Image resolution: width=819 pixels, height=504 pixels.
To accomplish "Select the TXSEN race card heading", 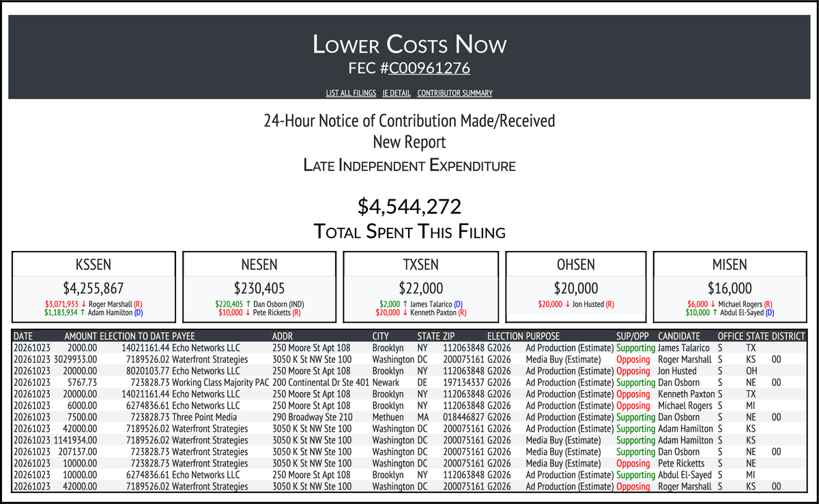I will click(x=420, y=265).
